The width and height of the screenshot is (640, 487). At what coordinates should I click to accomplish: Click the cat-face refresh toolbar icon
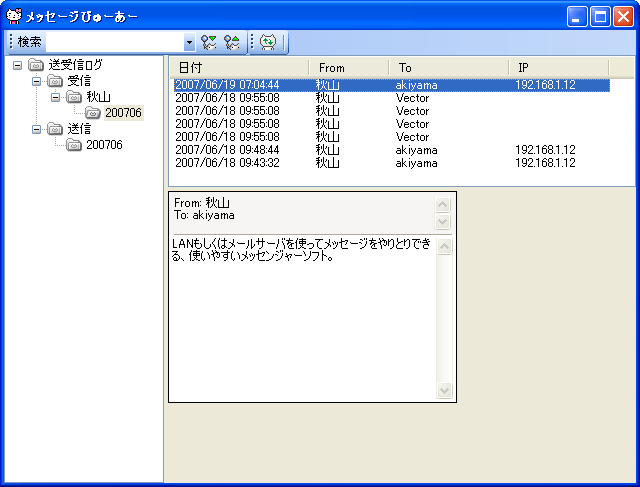(268, 42)
